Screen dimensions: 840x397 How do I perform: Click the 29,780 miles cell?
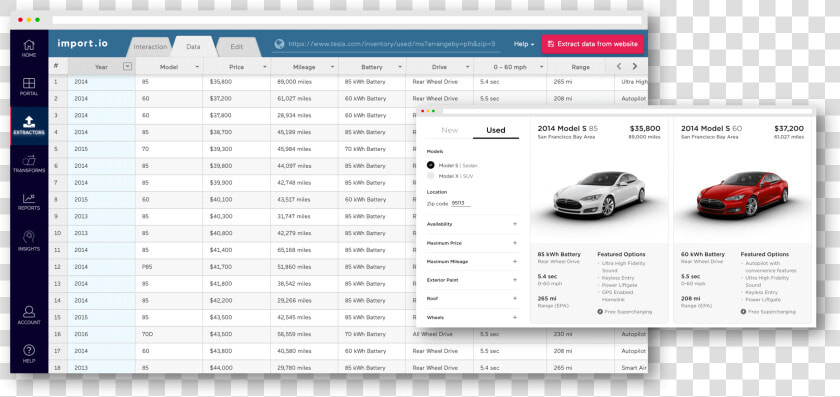(x=304, y=368)
